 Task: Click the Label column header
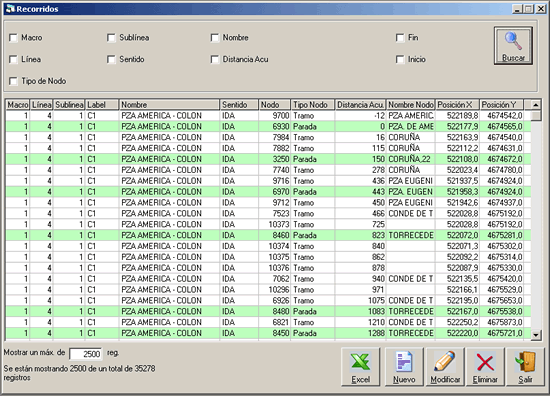point(102,105)
